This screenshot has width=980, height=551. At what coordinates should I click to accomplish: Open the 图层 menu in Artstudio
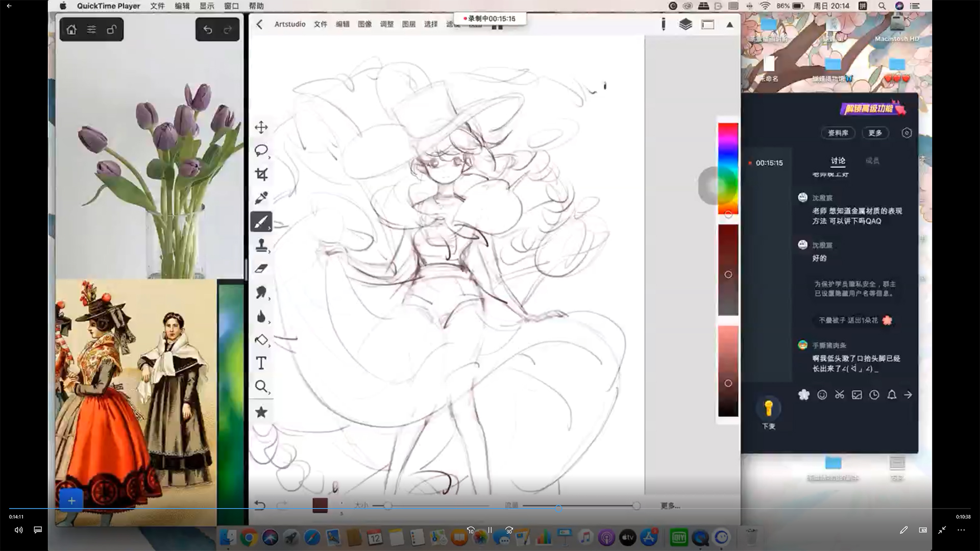click(409, 24)
